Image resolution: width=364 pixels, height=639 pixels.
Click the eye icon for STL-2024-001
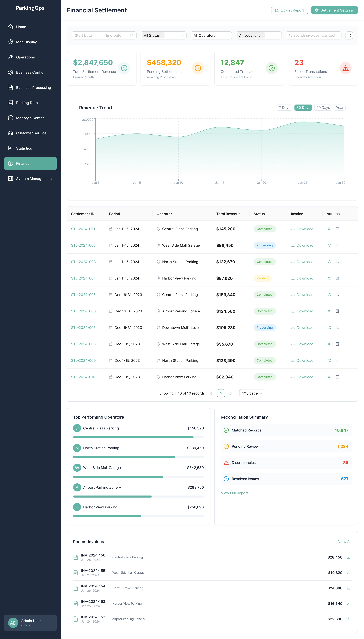329,229
